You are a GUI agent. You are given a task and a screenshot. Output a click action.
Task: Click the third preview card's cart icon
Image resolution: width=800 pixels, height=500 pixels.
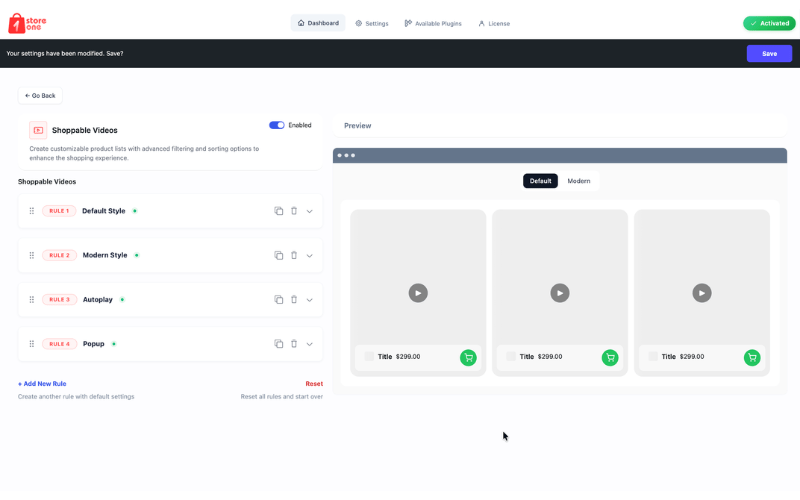pos(752,358)
